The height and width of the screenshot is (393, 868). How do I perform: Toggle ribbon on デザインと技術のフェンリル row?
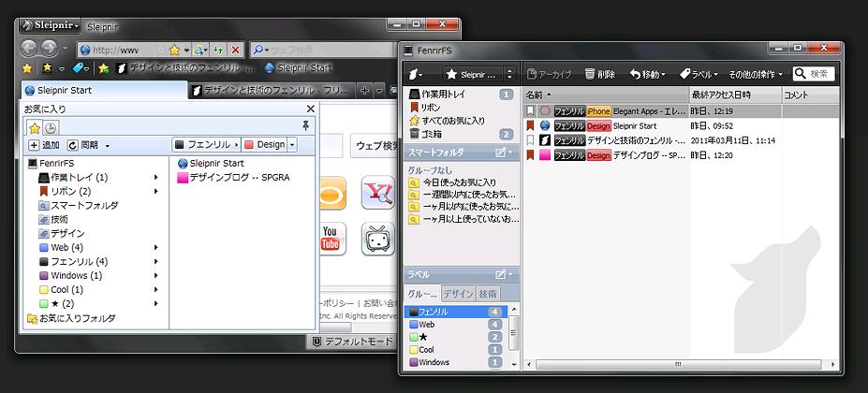coord(530,140)
